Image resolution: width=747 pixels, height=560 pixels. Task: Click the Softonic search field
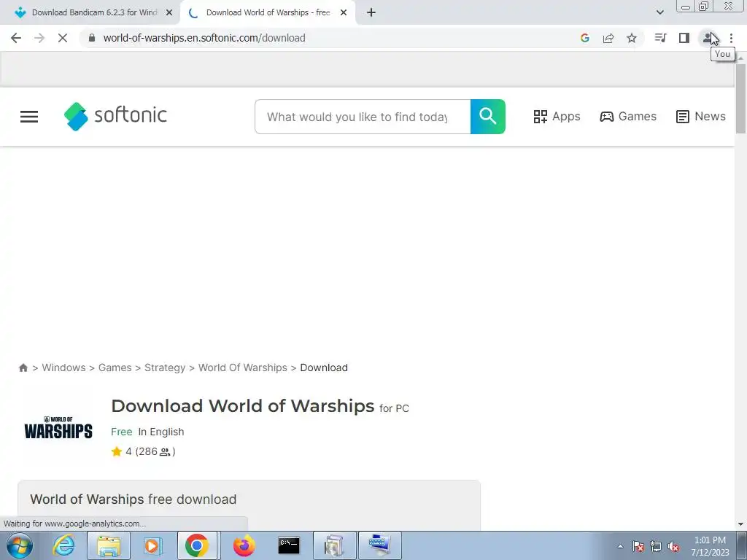pos(363,117)
